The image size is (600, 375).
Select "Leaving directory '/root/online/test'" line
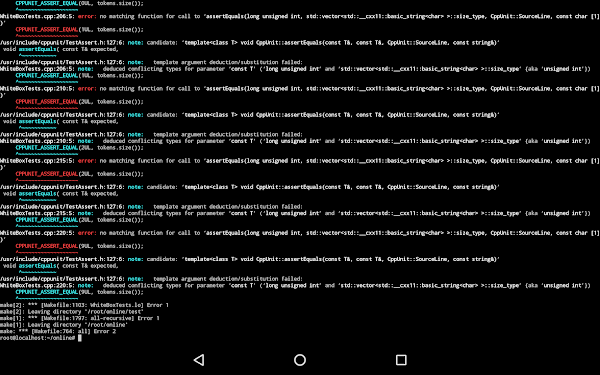(72, 311)
